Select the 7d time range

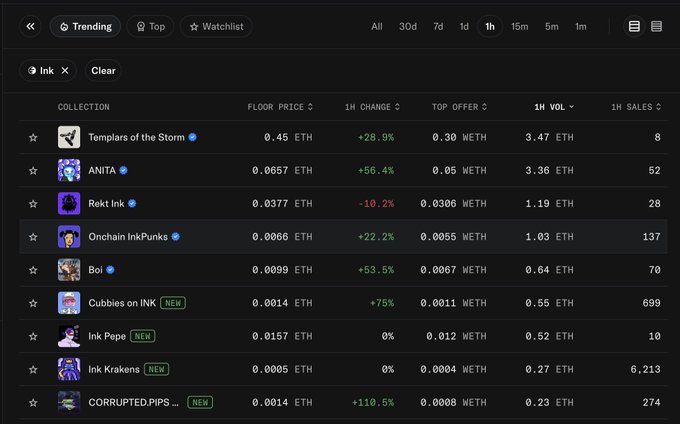[x=438, y=26]
